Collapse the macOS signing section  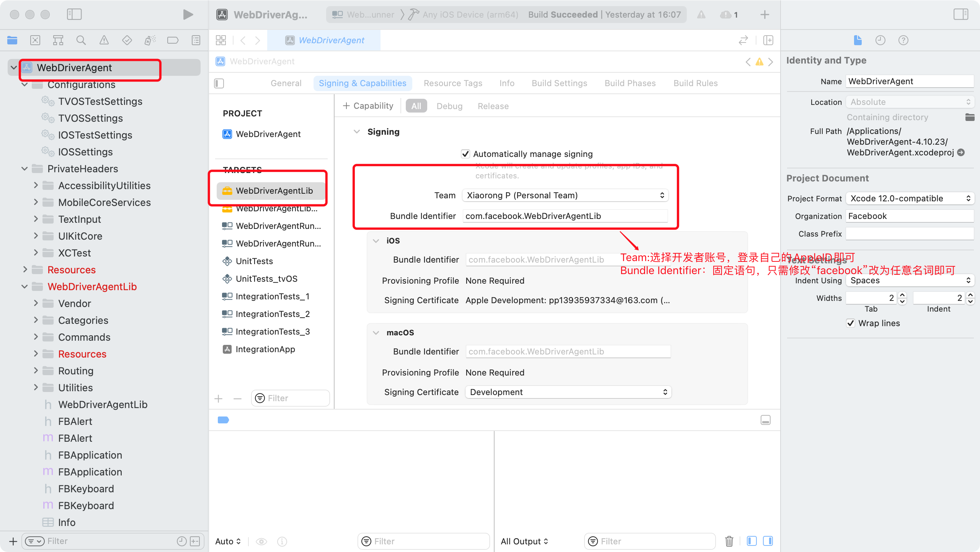(376, 333)
